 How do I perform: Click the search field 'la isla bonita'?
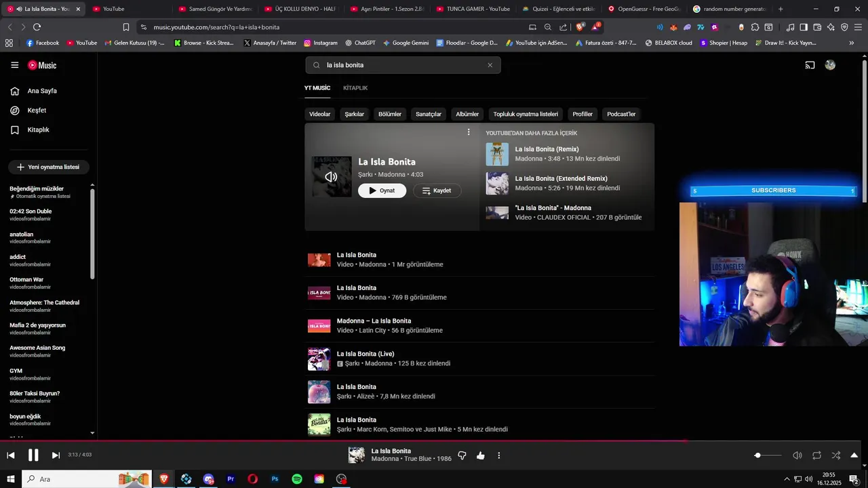pyautogui.click(x=403, y=65)
